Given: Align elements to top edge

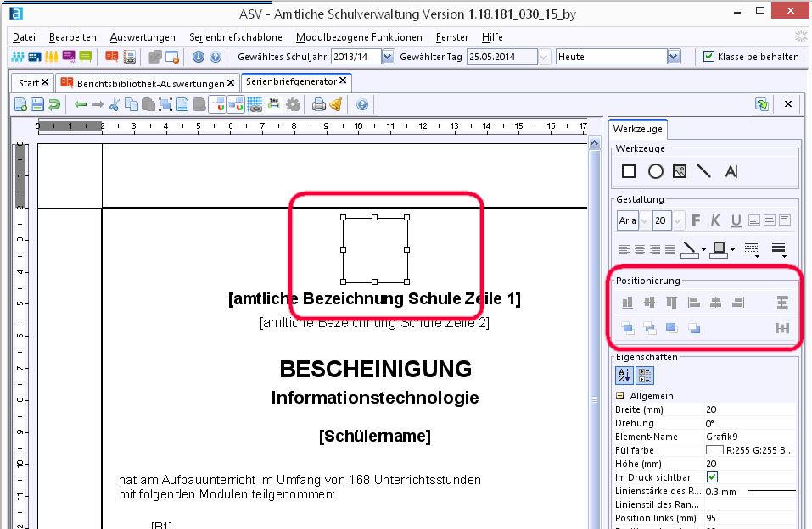Looking at the screenshot, I should [672, 303].
